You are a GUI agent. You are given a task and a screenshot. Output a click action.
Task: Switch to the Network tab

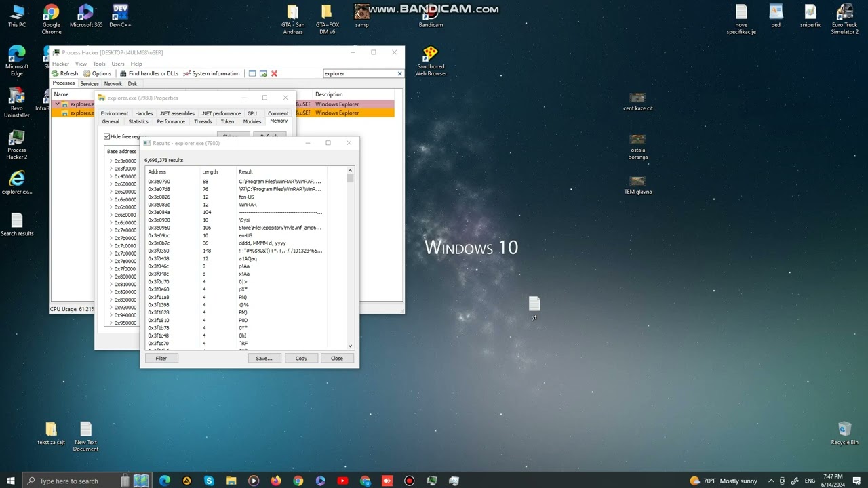click(113, 84)
